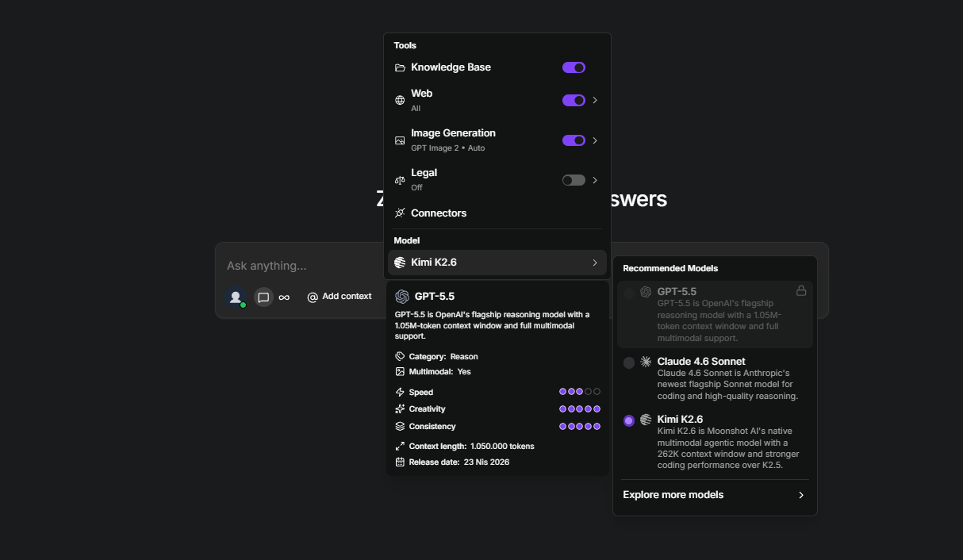Click the 'GPT Image 2 • Auto' subtitle
Viewport: 963px width, 560px height.
(x=447, y=148)
